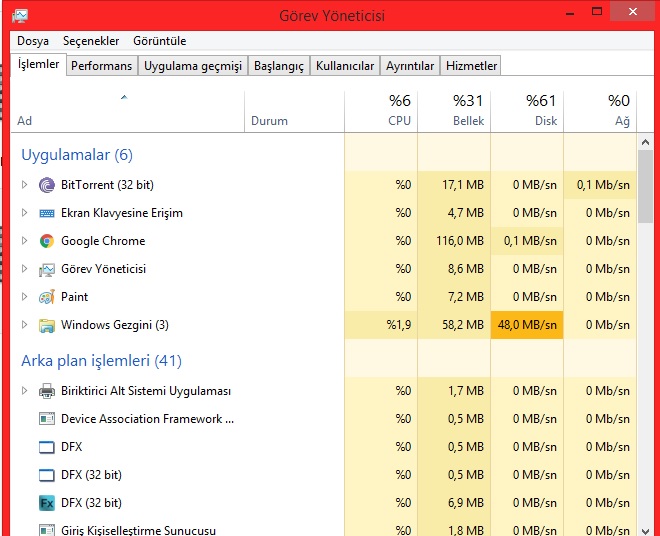Expand the Windows Gezgini (3) group
Screen dimensions: 660x536
point(24,325)
